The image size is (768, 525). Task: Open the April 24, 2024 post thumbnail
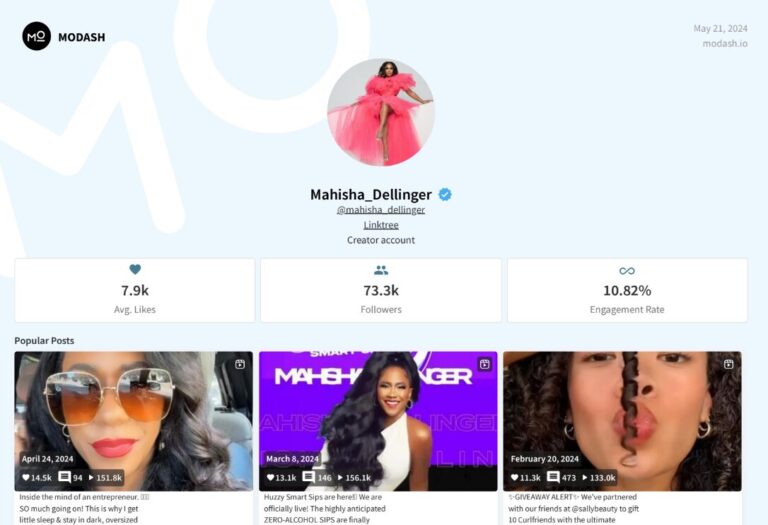pos(134,421)
